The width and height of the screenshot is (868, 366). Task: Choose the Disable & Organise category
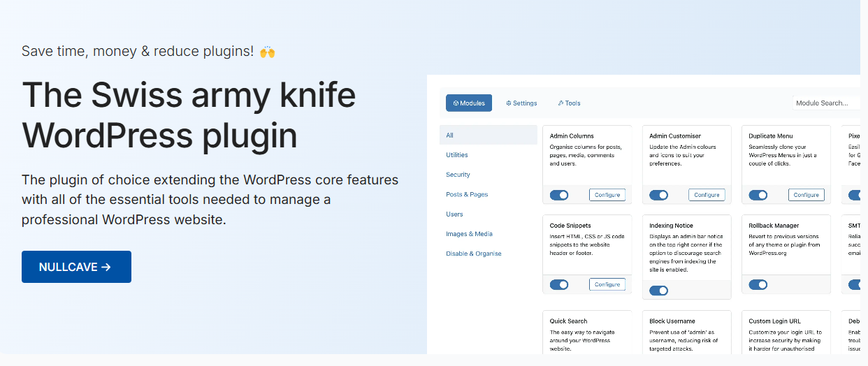pos(473,254)
